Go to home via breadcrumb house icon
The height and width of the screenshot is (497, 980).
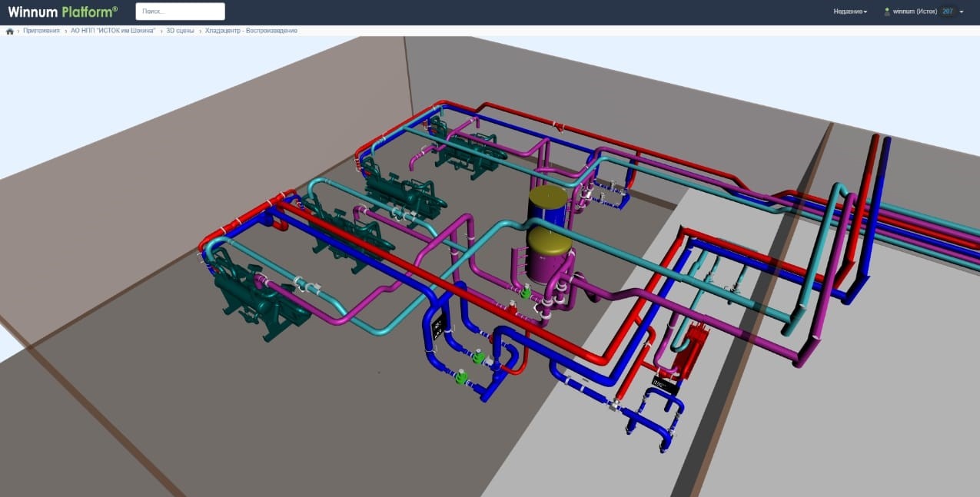(10, 31)
